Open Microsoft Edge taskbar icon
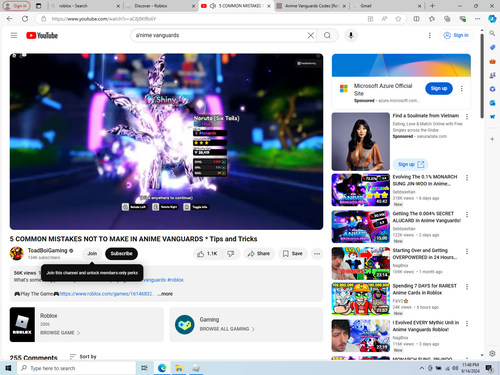500x375 pixels. [x=162, y=368]
